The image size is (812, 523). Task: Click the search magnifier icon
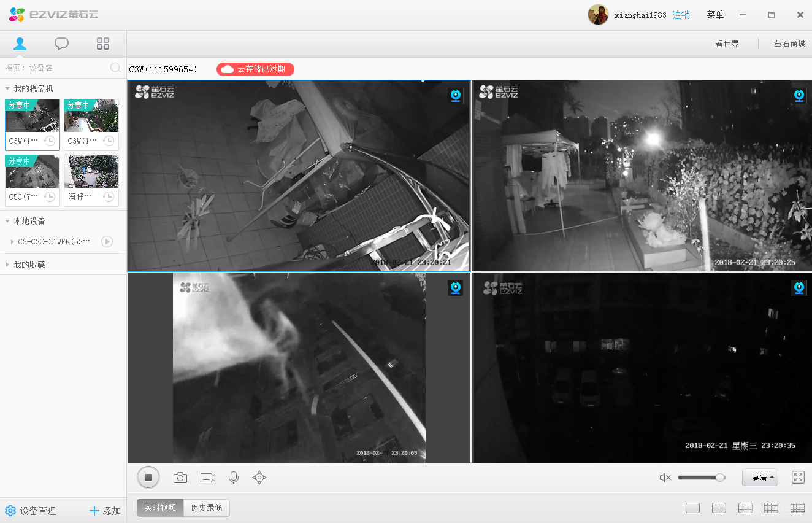[x=115, y=68]
